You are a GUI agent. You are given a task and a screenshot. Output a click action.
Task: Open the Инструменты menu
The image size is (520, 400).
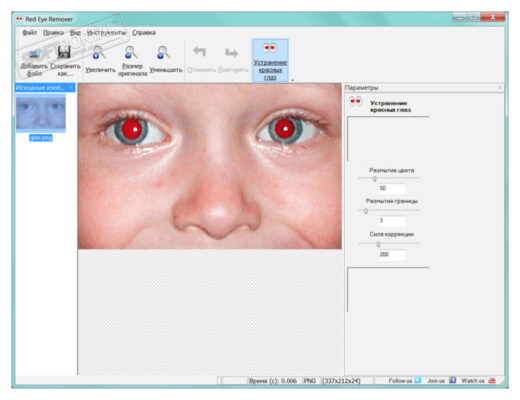[106, 33]
